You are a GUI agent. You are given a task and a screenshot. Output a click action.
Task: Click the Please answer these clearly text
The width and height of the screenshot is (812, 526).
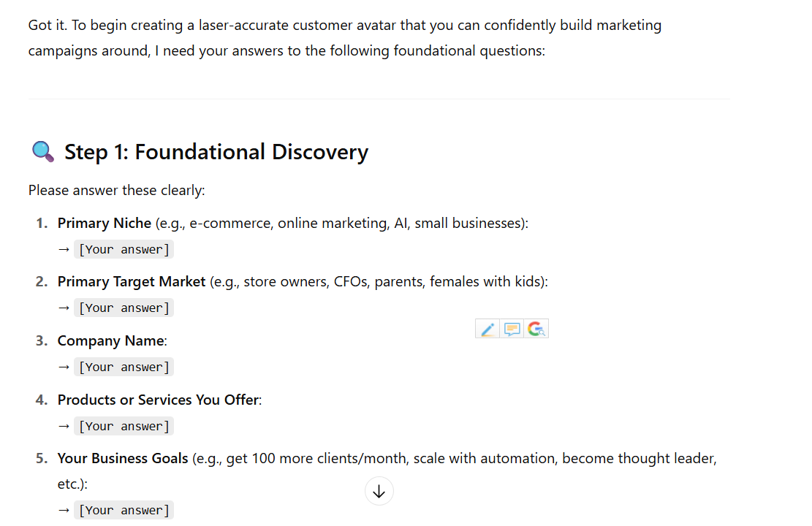[116, 191]
